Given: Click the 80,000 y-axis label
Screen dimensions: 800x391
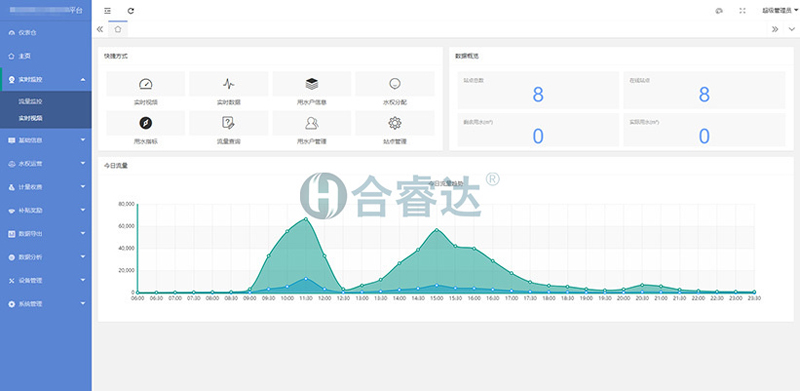Looking at the screenshot, I should coord(126,204).
